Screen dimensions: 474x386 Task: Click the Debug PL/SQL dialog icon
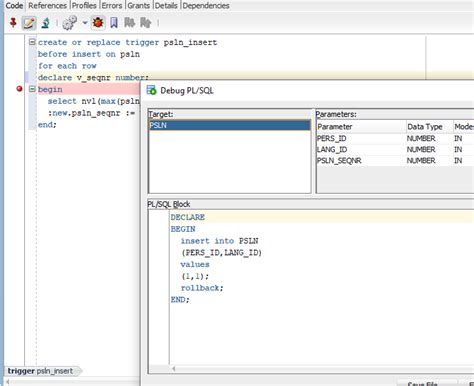click(x=151, y=90)
